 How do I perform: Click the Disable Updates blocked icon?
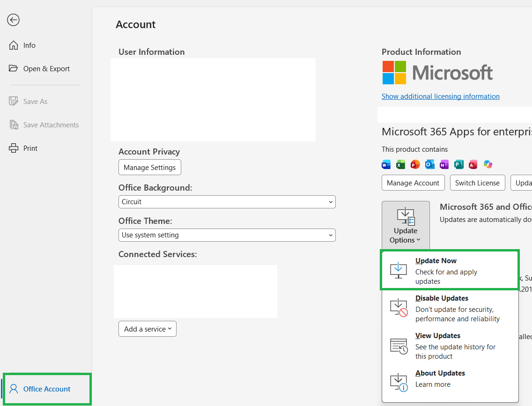(399, 308)
